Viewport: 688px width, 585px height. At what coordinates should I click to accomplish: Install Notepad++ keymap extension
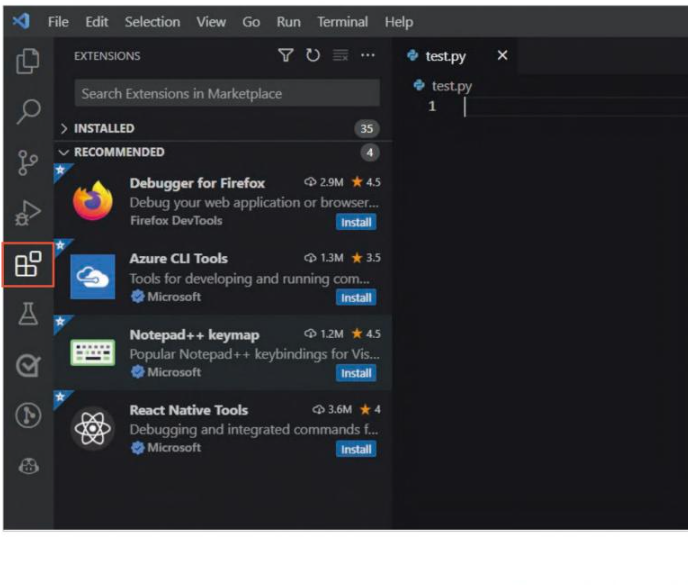point(356,373)
